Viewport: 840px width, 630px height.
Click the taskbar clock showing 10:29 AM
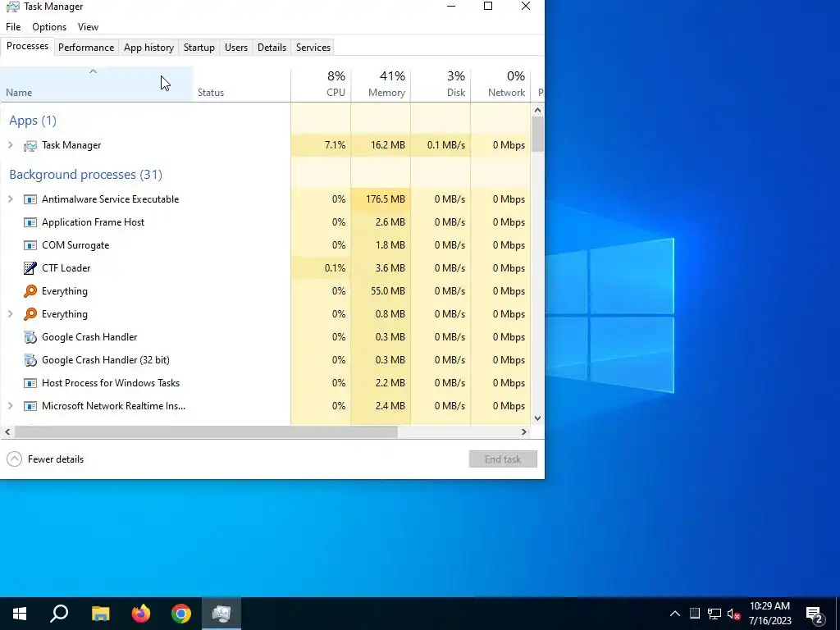pos(769,614)
